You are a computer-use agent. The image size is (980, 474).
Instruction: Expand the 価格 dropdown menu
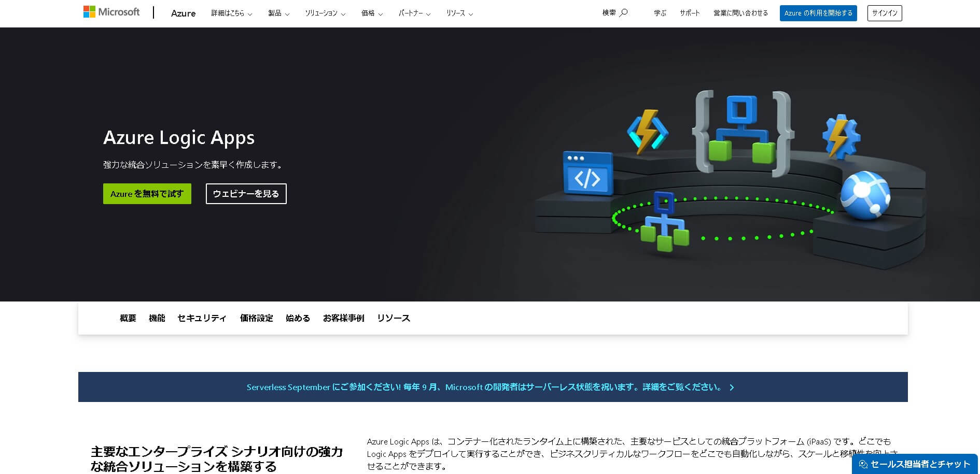(x=372, y=13)
